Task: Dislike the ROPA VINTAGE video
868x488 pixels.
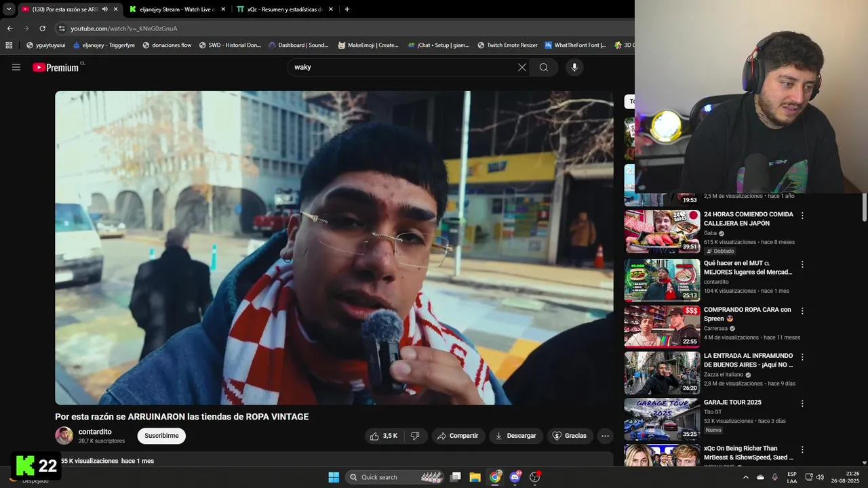Action: point(415,436)
